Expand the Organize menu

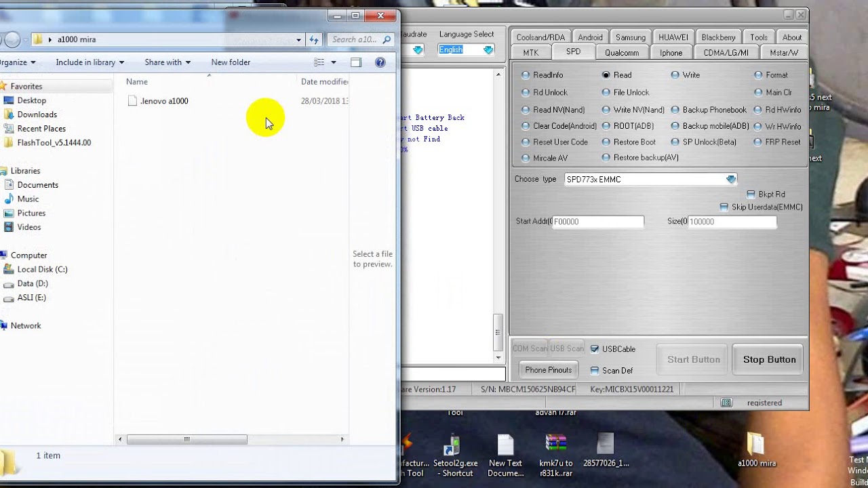18,62
